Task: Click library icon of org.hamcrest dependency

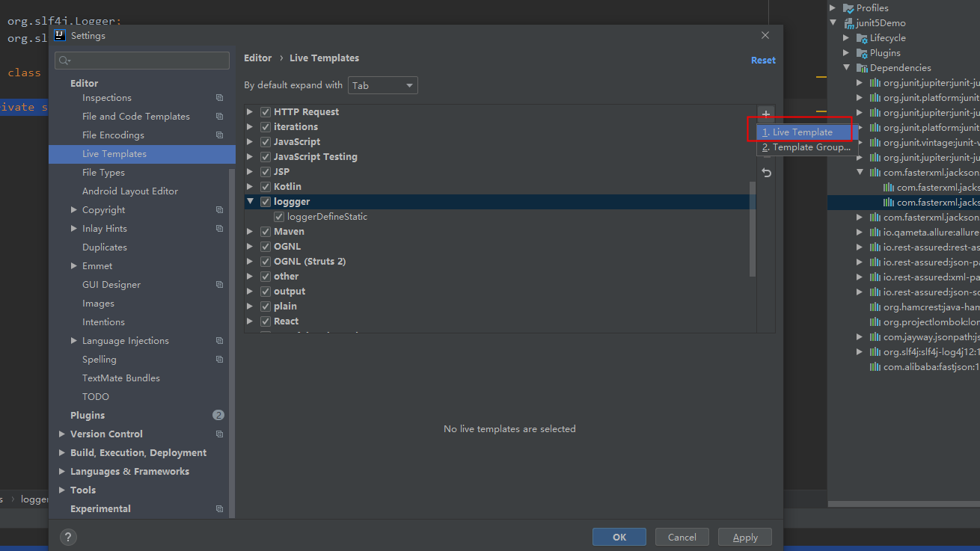Action: pyautogui.click(x=875, y=307)
